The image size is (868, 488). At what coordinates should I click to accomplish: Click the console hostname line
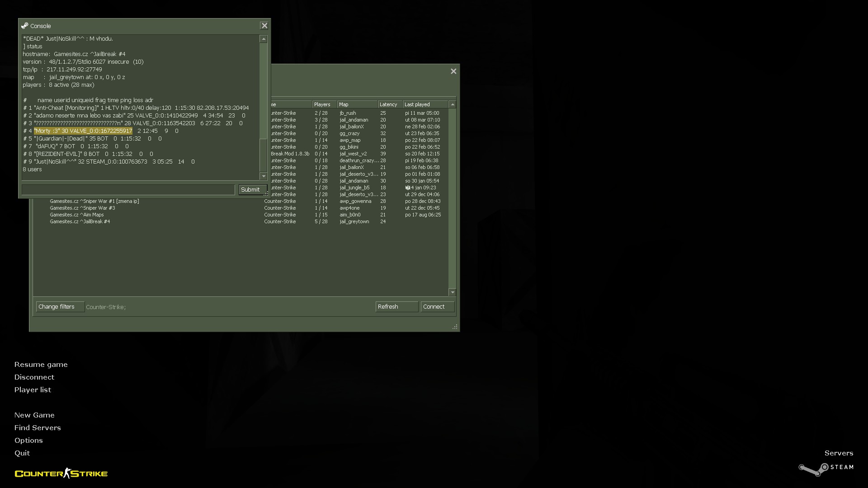tap(74, 54)
